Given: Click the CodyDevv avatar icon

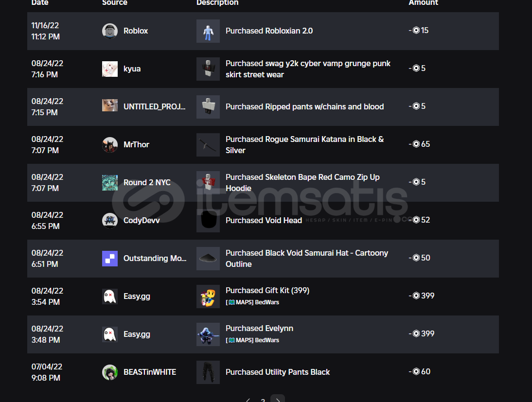Looking at the screenshot, I should coord(109,221).
